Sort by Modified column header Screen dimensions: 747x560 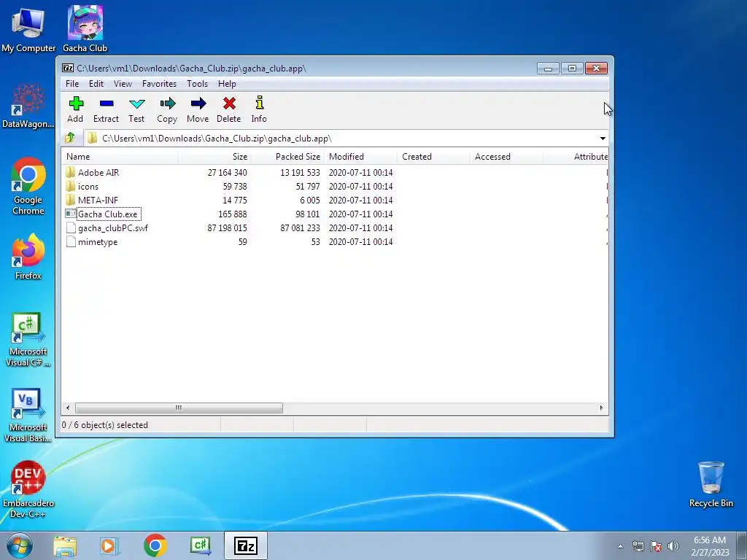(360, 157)
